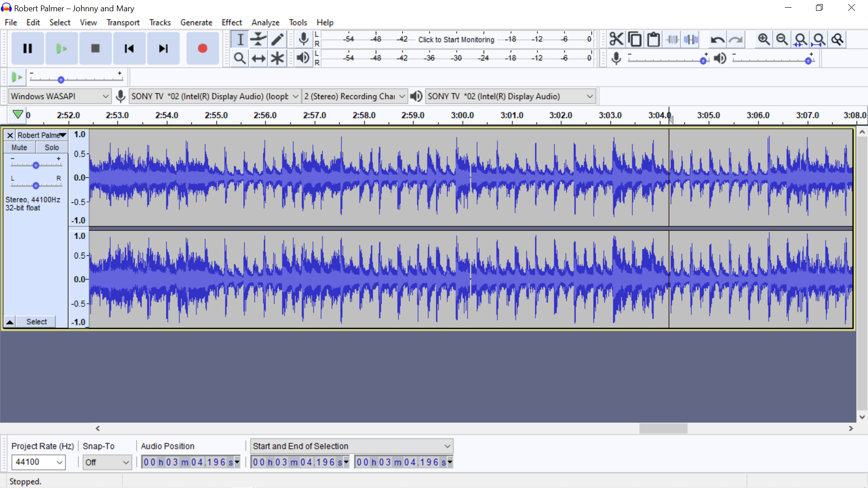Undo the last action

click(x=717, y=39)
